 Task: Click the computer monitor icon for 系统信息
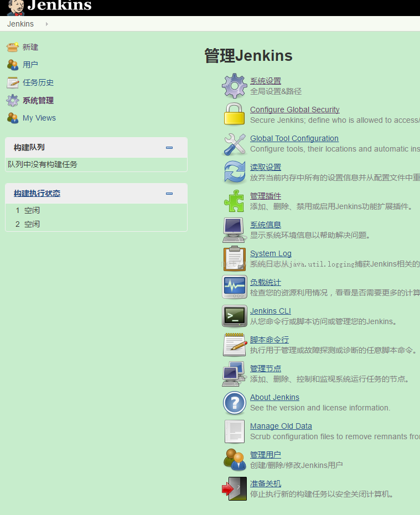[x=234, y=230]
